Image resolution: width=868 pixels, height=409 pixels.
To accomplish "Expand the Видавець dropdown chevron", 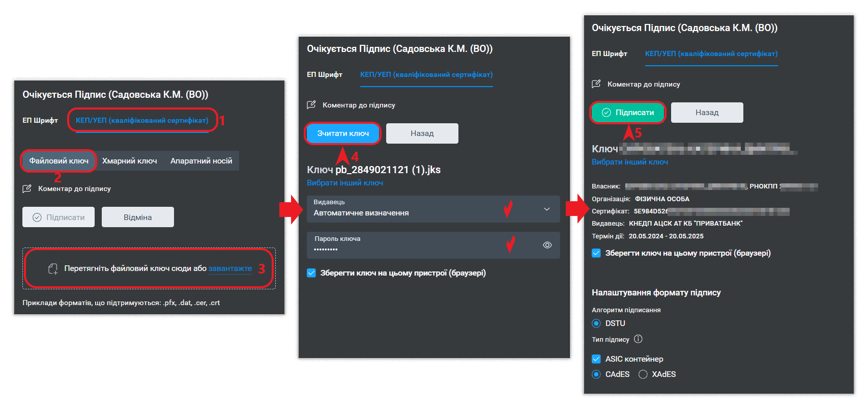I will [x=547, y=209].
